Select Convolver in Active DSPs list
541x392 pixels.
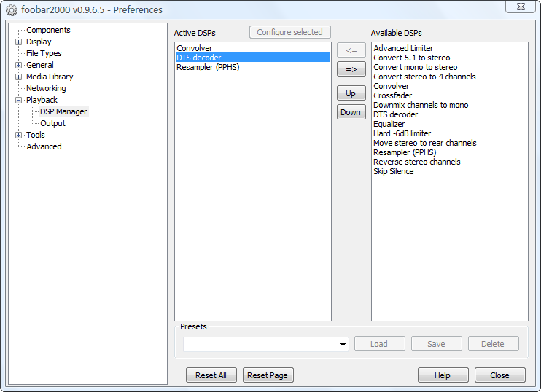point(253,48)
